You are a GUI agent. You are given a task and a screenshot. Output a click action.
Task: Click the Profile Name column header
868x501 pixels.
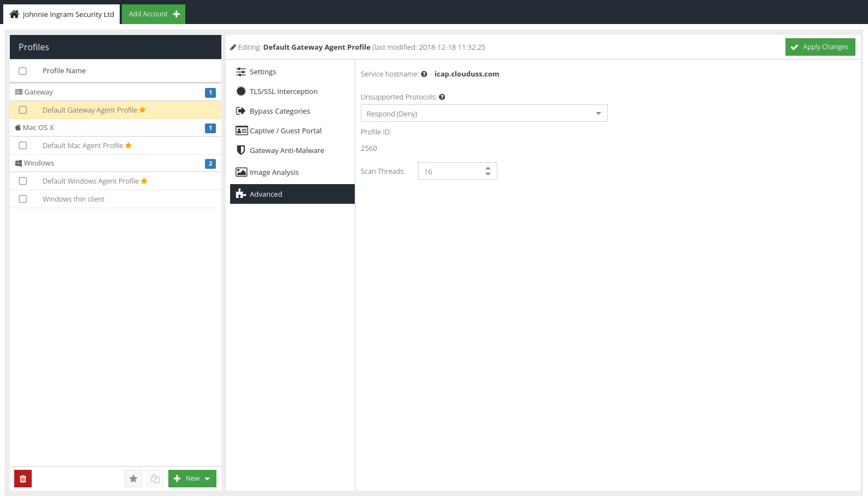click(64, 71)
